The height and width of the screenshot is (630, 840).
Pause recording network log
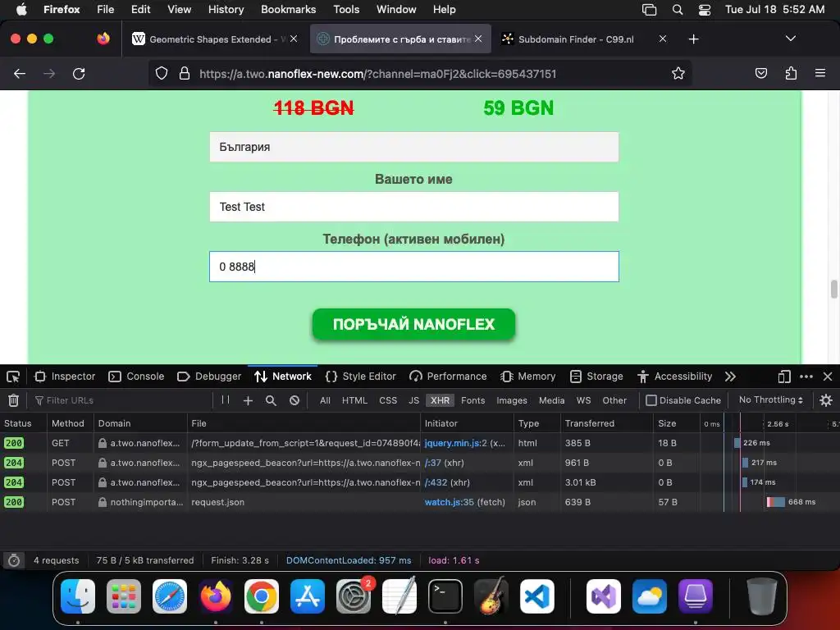point(226,399)
